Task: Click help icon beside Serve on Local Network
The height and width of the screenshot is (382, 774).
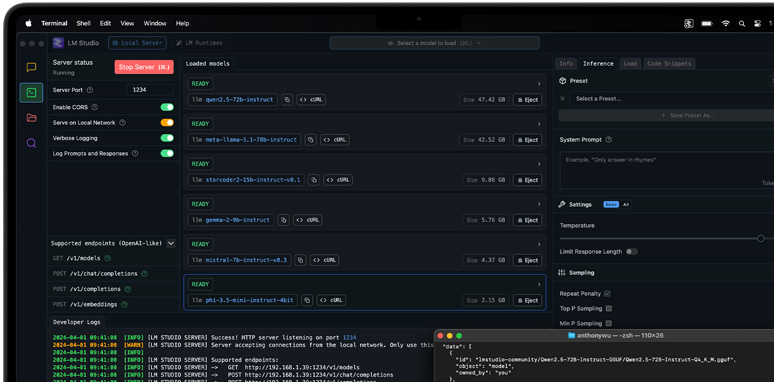Action: pos(122,122)
